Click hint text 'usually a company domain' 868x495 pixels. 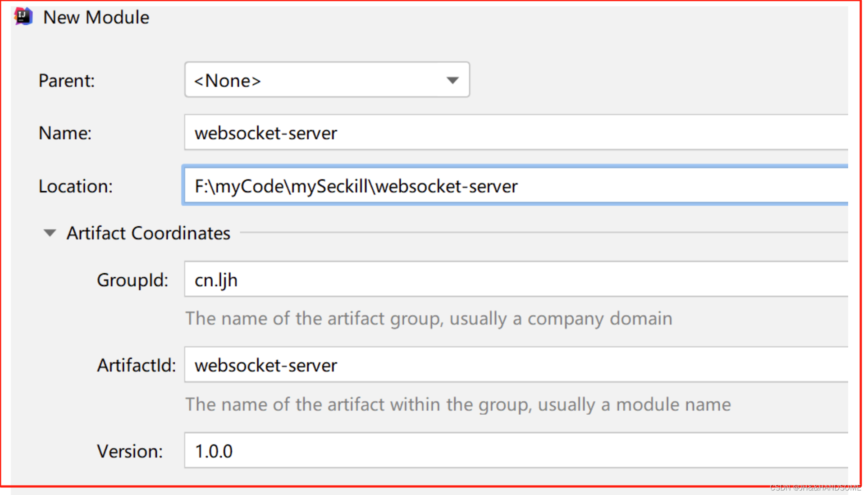click(x=561, y=319)
